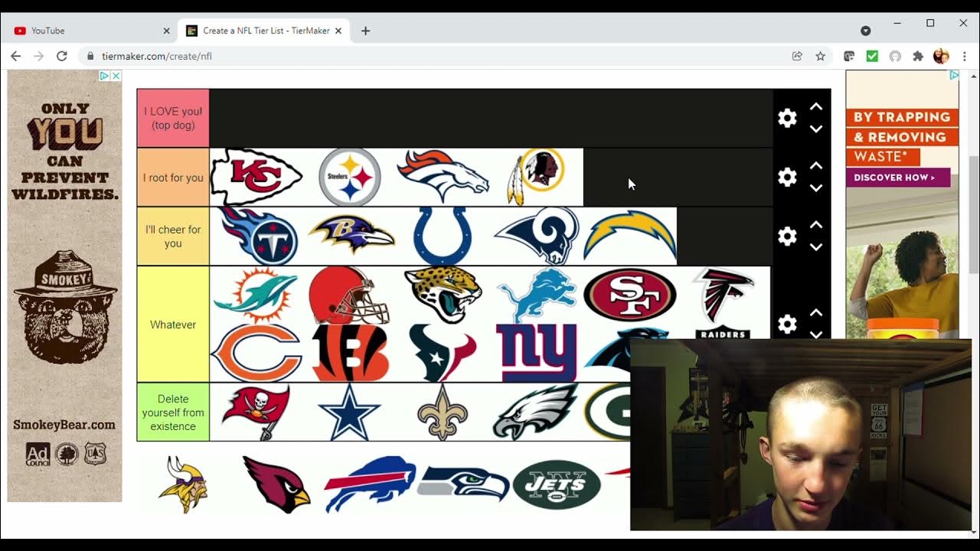Open a new browser tab
Image resolution: width=980 pixels, height=551 pixels.
pyautogui.click(x=365, y=31)
